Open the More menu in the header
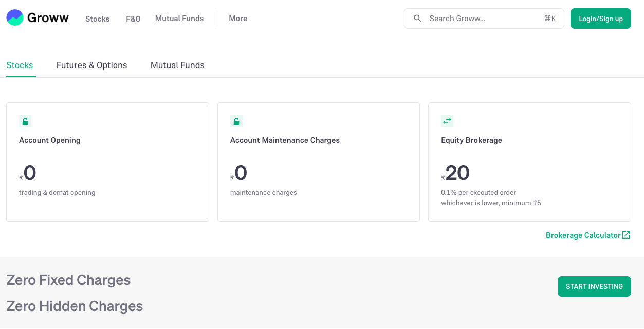Viewport: 644px width, 329px height. [x=238, y=19]
